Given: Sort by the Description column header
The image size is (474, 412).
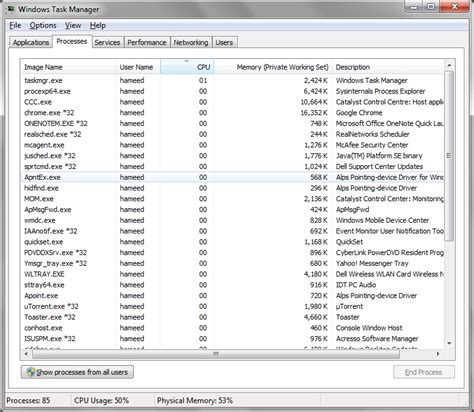Looking at the screenshot, I should point(388,67).
